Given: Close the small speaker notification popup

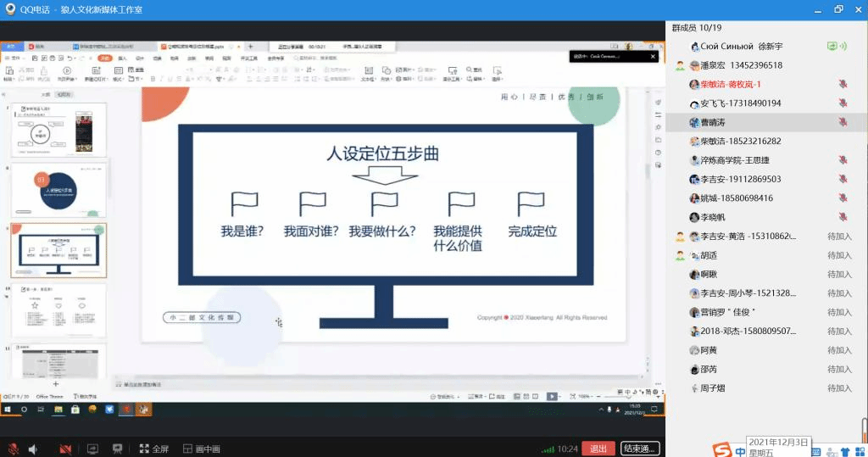Looking at the screenshot, I should point(653,56).
